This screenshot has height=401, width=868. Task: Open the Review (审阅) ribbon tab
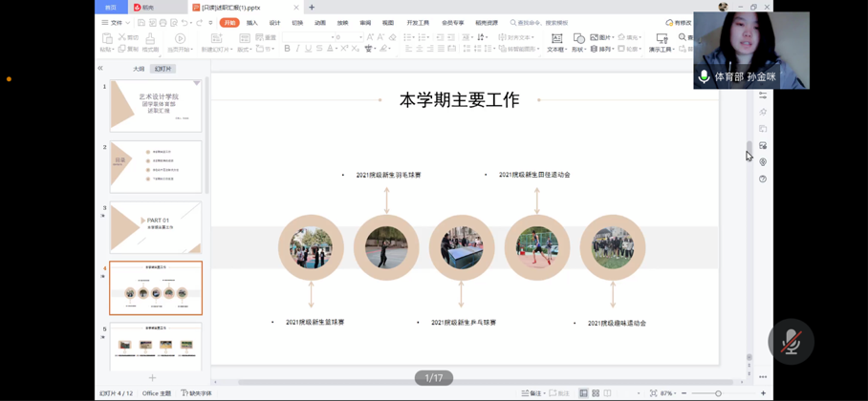click(x=365, y=23)
